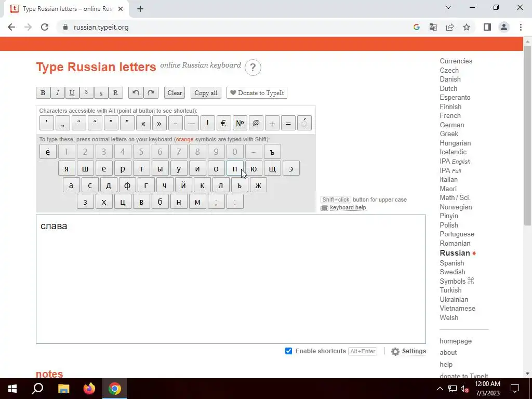This screenshot has width=532, height=399.
Task: Insert the plus sign character
Action: tap(272, 123)
